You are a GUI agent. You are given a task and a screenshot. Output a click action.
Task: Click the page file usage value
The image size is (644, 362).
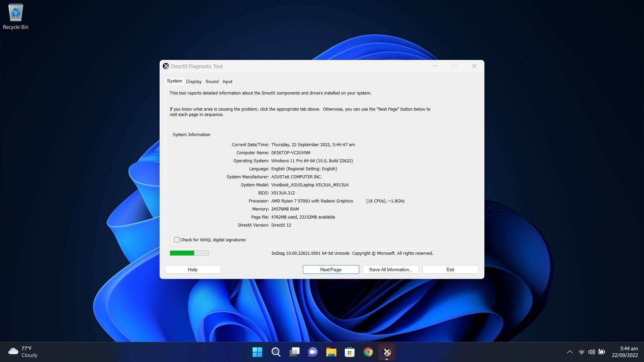(303, 217)
